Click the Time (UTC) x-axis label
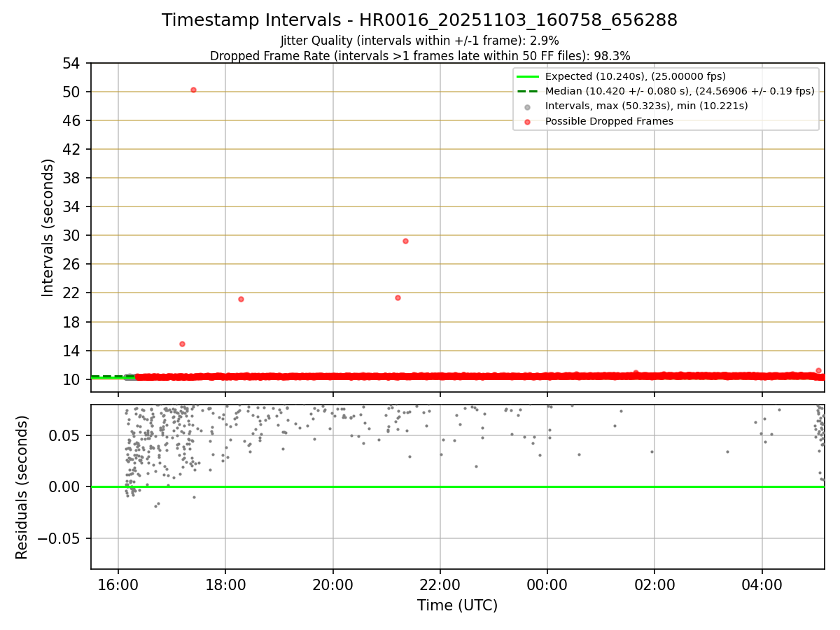Screen dimensions: 840x630 click(457, 605)
